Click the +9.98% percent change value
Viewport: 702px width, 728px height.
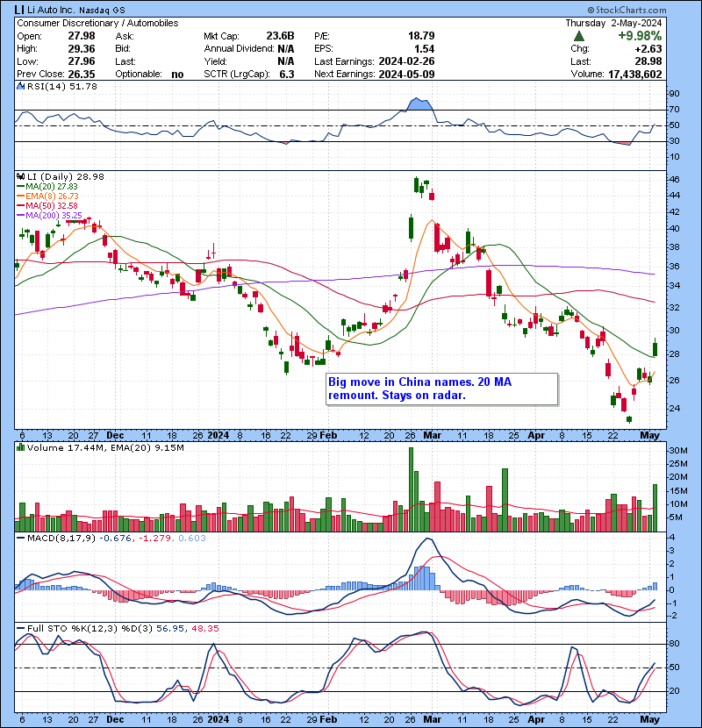point(640,36)
